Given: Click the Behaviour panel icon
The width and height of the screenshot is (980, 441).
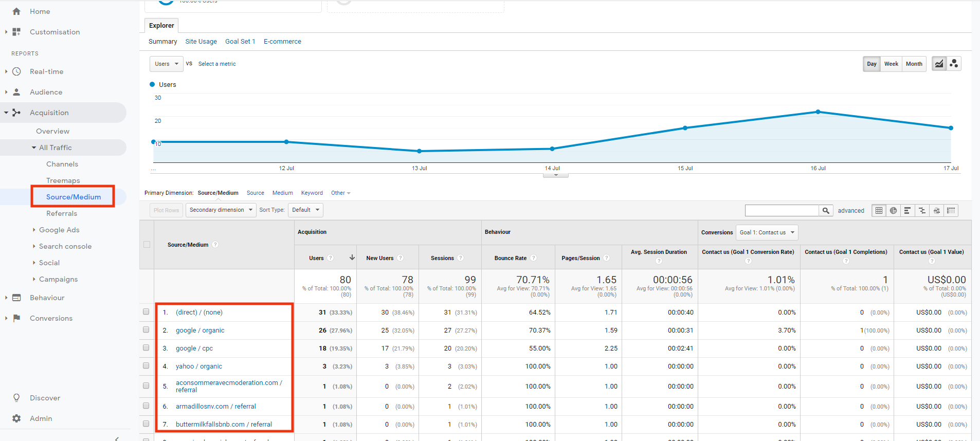Looking at the screenshot, I should click(16, 298).
